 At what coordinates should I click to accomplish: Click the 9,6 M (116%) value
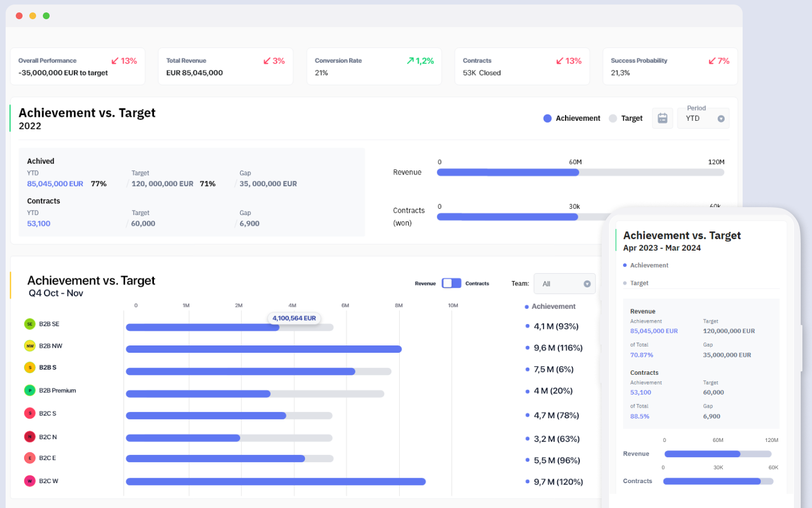558,348
